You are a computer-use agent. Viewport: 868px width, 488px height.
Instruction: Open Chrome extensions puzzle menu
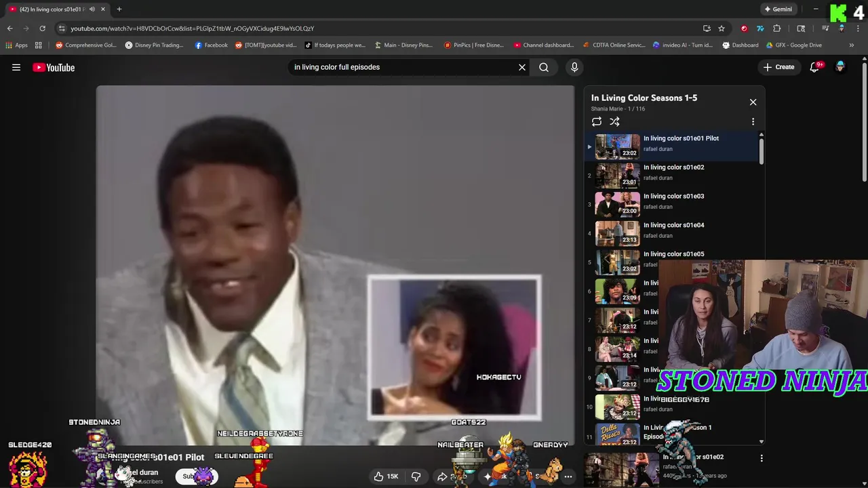click(777, 28)
